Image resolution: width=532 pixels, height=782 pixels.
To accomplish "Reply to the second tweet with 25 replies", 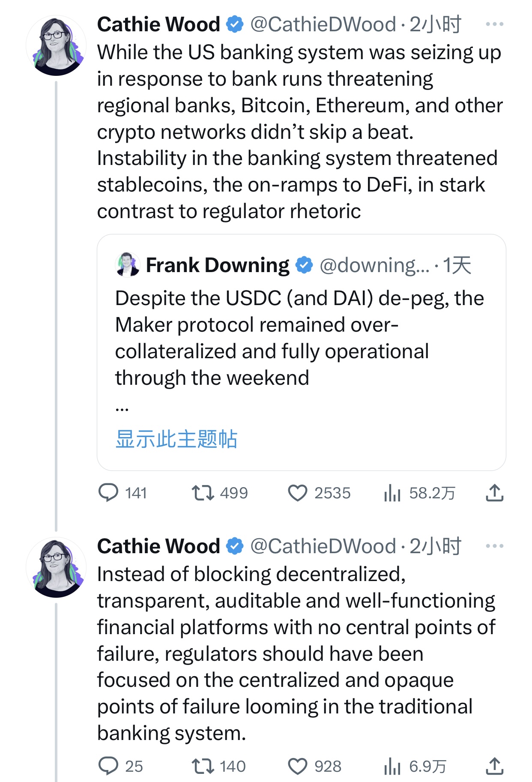I will (x=108, y=766).
